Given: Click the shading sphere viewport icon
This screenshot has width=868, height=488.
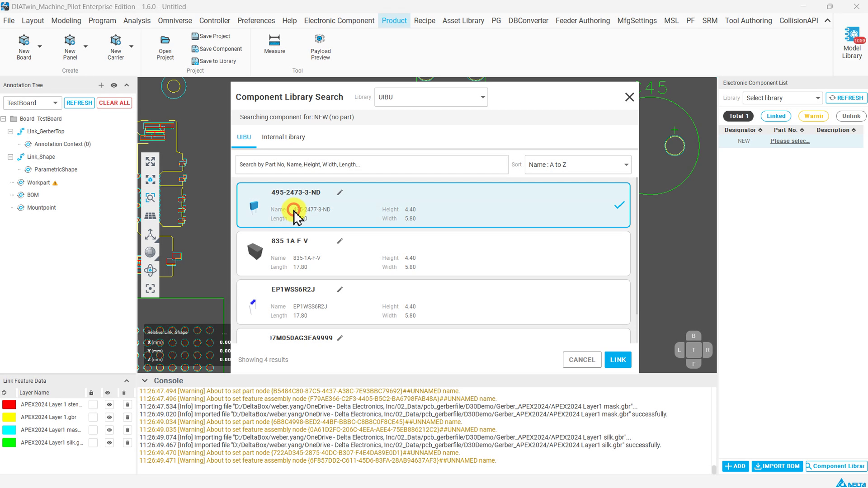Looking at the screenshot, I should pyautogui.click(x=150, y=252).
